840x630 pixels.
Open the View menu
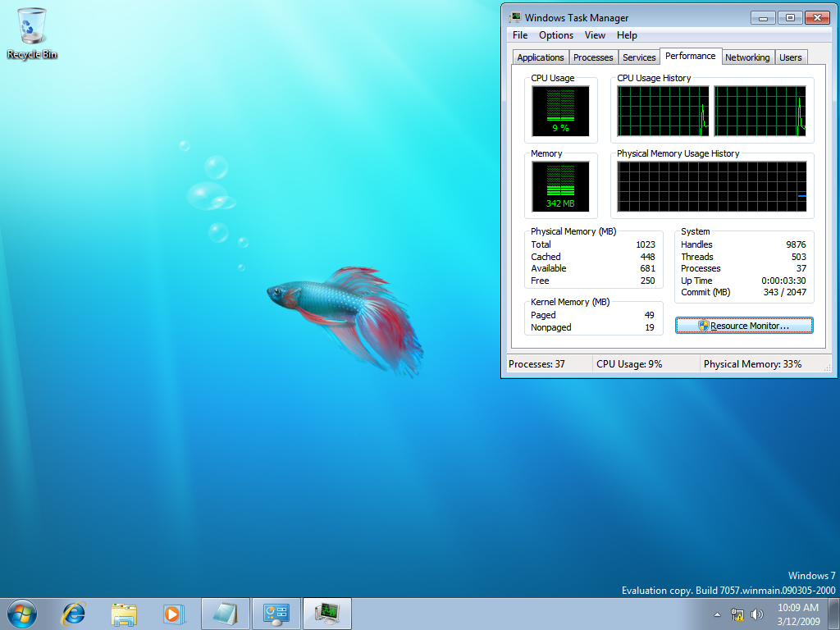click(595, 35)
